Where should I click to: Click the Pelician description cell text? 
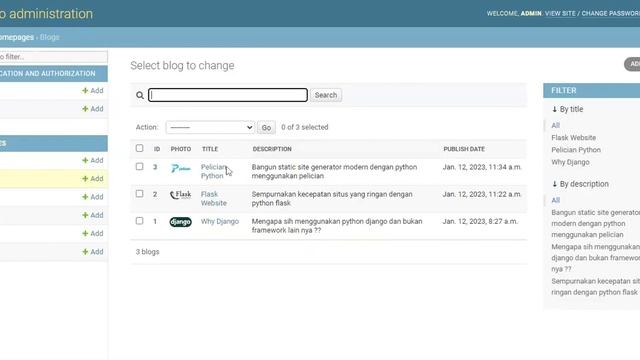(x=334, y=171)
